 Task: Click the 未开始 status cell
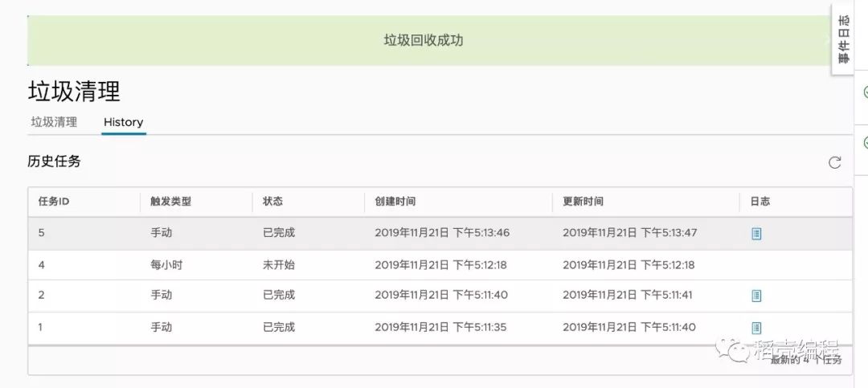pos(279,264)
